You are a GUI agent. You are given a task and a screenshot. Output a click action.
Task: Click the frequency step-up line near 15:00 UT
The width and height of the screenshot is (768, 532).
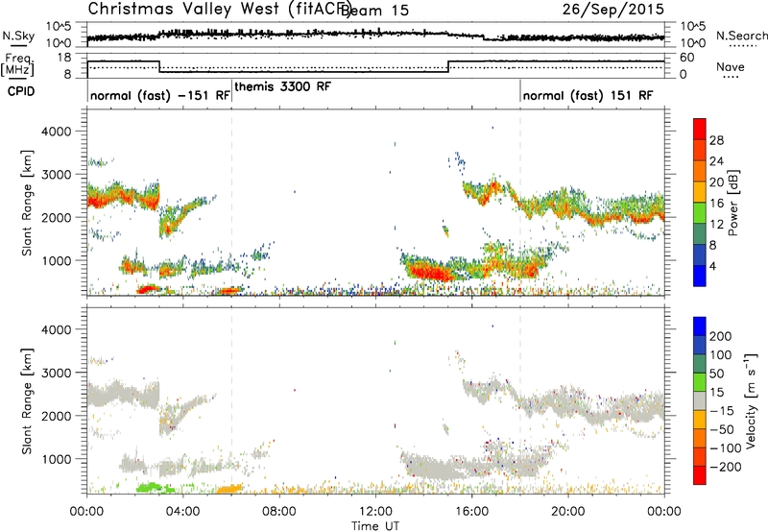pos(448,66)
